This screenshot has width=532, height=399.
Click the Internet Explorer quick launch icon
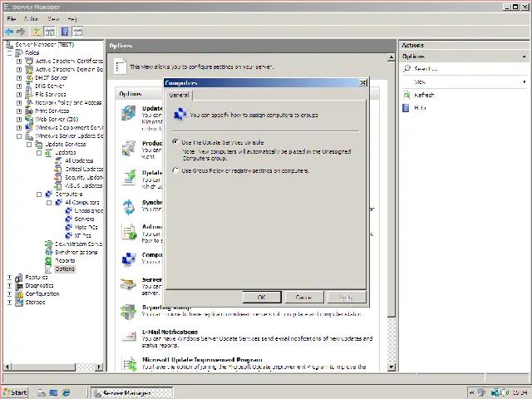[x=66, y=392]
